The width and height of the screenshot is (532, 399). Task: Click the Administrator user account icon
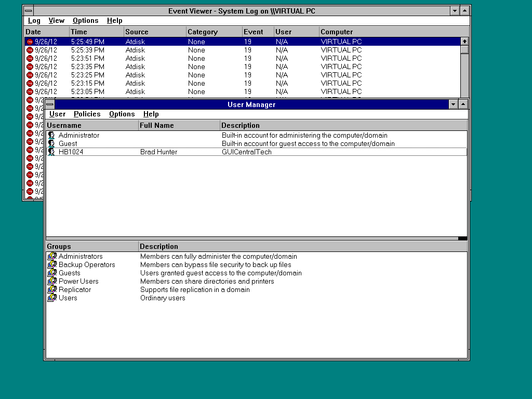[x=51, y=136]
